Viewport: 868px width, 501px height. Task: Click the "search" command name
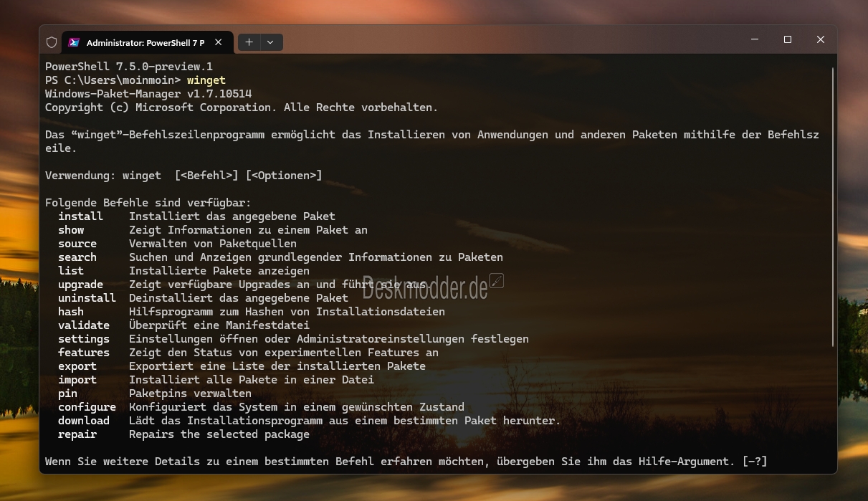pos(77,257)
